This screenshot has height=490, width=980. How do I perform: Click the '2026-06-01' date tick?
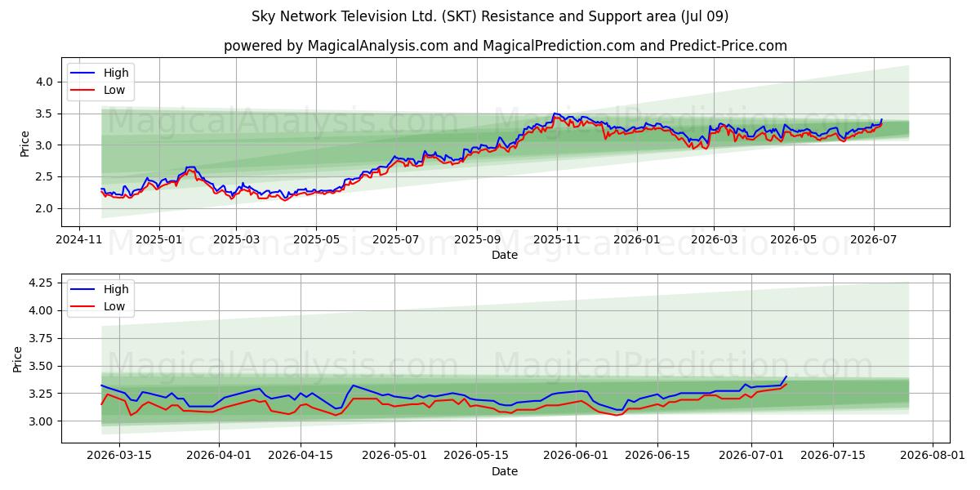(x=576, y=456)
